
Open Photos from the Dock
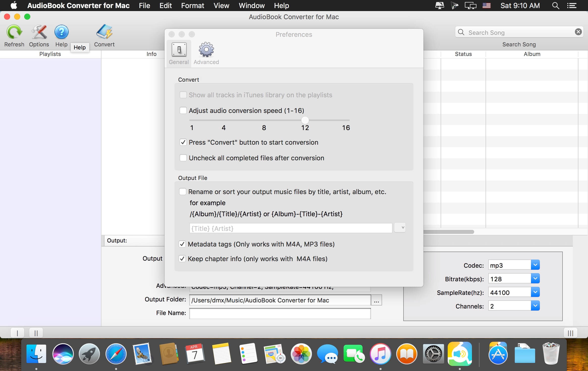coord(301,354)
